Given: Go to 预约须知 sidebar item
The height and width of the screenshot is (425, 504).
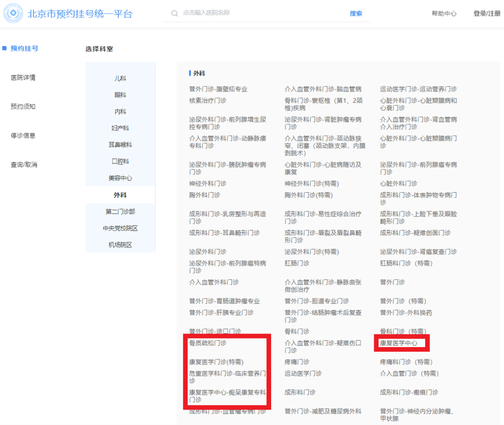Looking at the screenshot, I should coord(23,106).
